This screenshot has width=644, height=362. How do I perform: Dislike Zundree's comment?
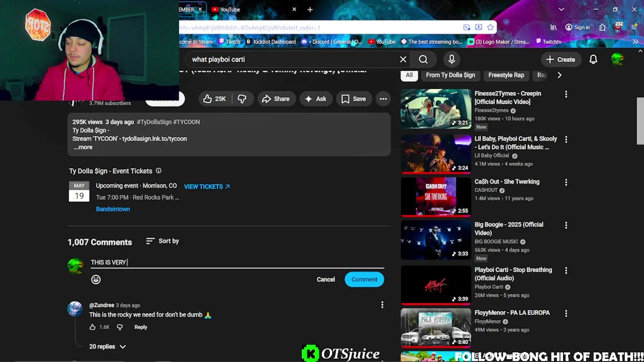click(120, 327)
